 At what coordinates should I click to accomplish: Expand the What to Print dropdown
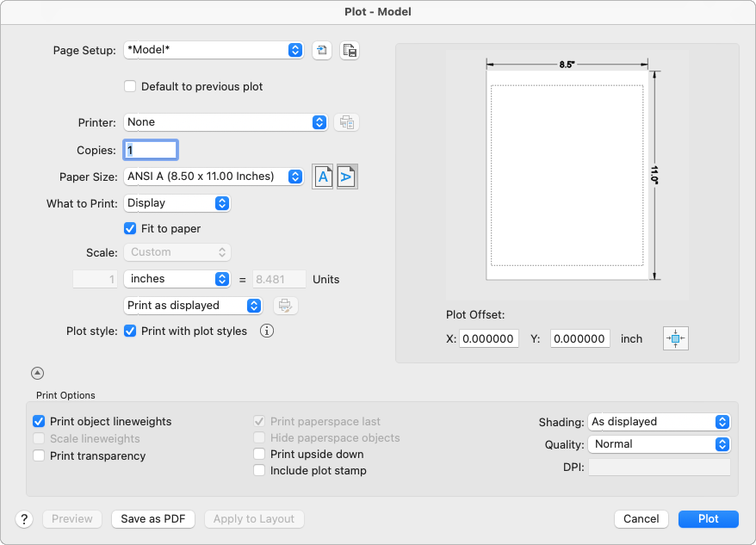coord(177,203)
